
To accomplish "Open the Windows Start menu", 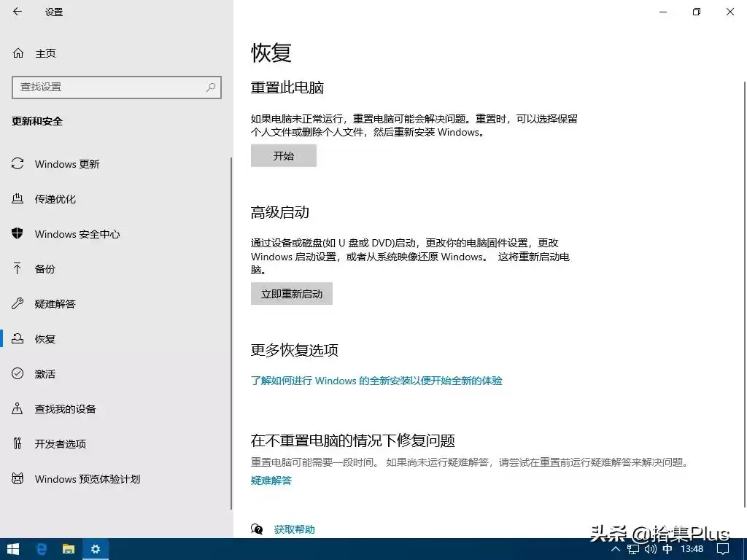I will (13, 549).
